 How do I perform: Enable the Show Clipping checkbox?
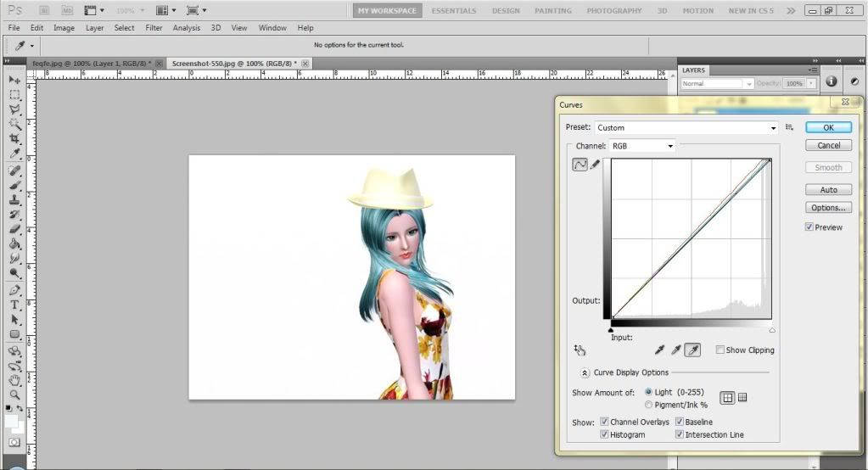pos(720,350)
